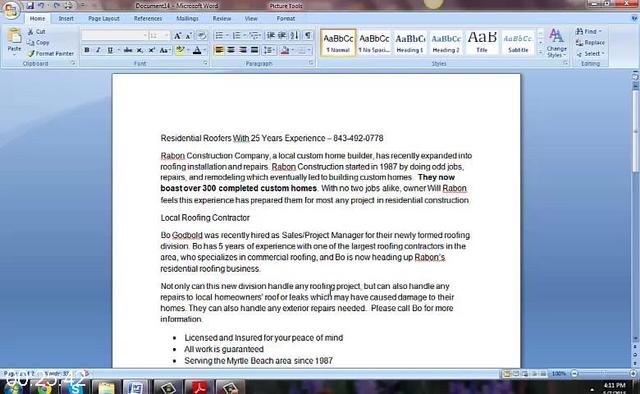Viewport: 640px width, 394px height.
Task: Open the Mailings tab
Action: click(187, 18)
